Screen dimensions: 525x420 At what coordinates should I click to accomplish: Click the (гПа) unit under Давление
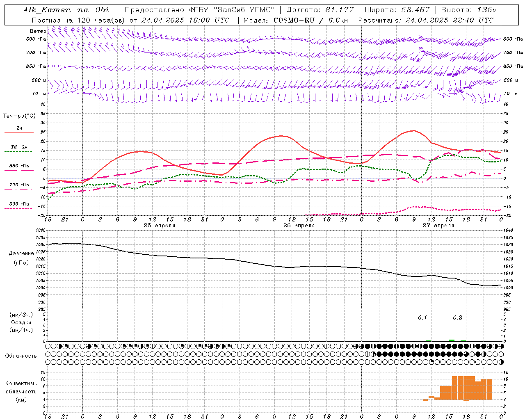21,262
